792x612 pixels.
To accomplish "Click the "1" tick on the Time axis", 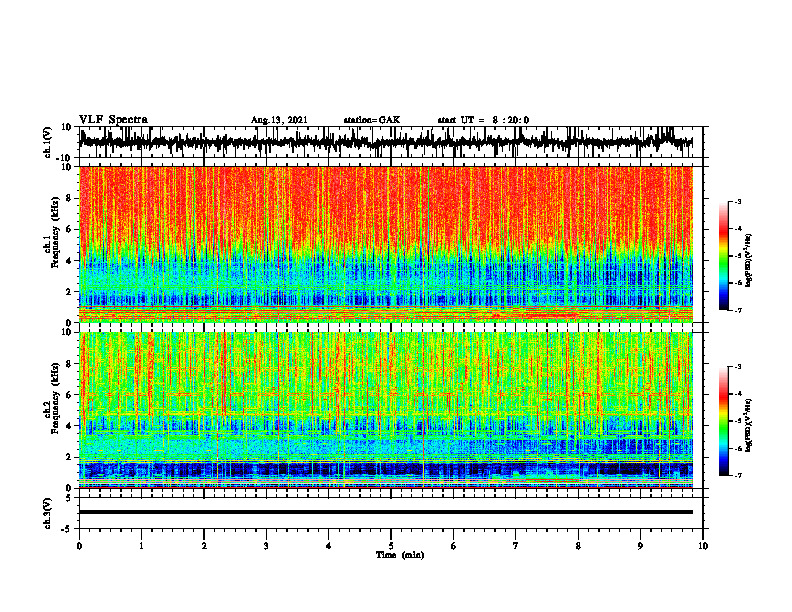I will point(141,546).
